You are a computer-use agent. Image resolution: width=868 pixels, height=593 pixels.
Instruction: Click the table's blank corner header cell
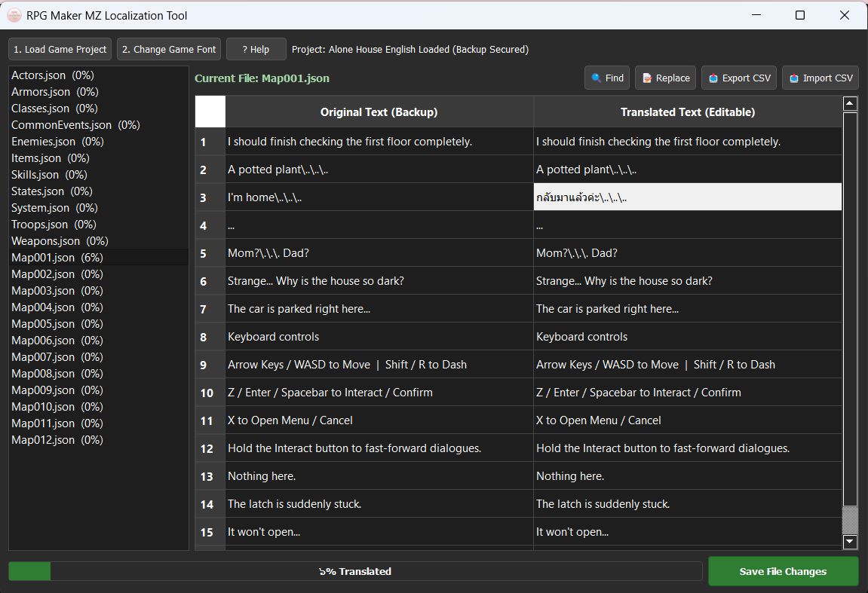tap(210, 112)
